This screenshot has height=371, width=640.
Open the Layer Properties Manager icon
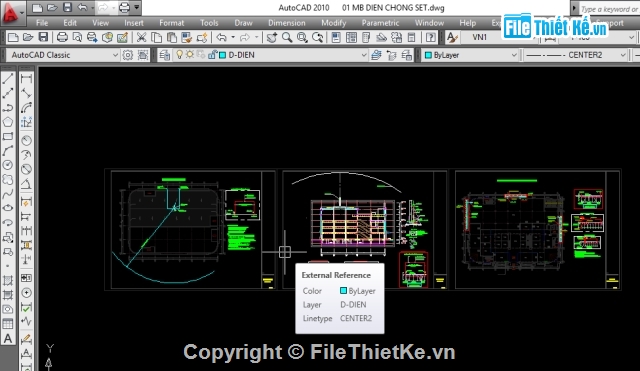point(164,55)
